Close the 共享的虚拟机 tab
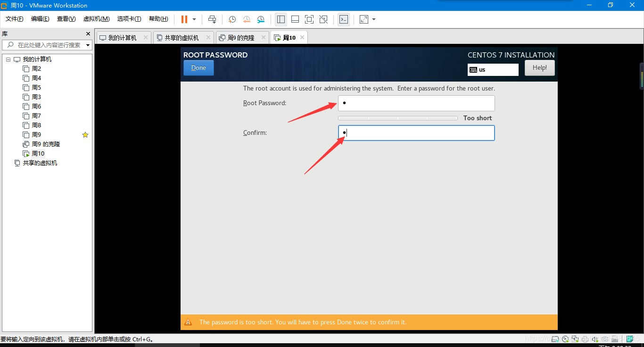Viewport: 644px width, 347px height. [208, 37]
